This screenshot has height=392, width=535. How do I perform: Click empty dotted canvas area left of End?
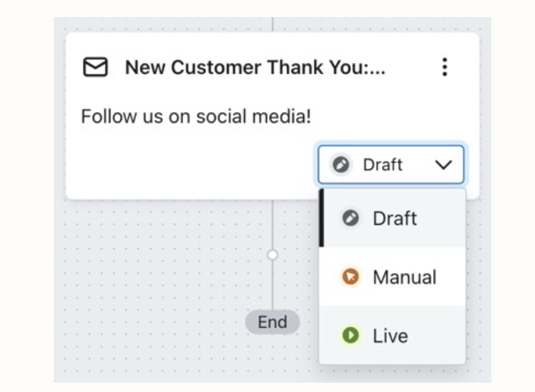[x=156, y=311]
